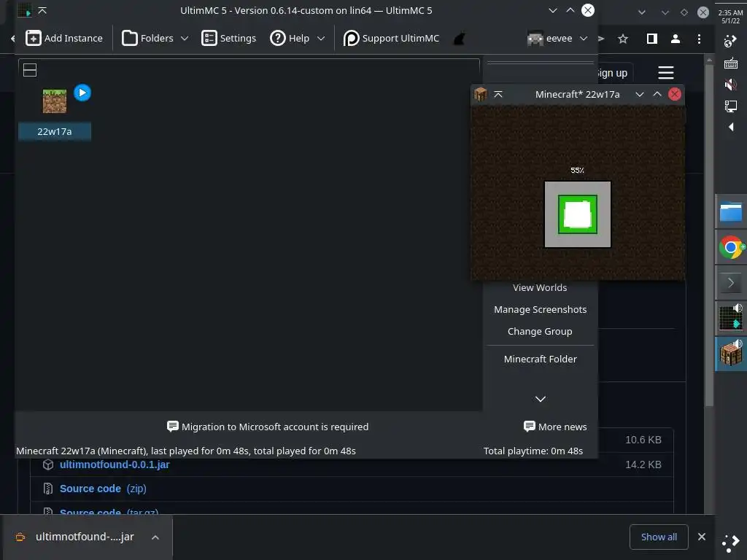Viewport: 747px width, 560px height.
Task: Click the Source code (zip) link
Action: pyautogui.click(x=103, y=489)
